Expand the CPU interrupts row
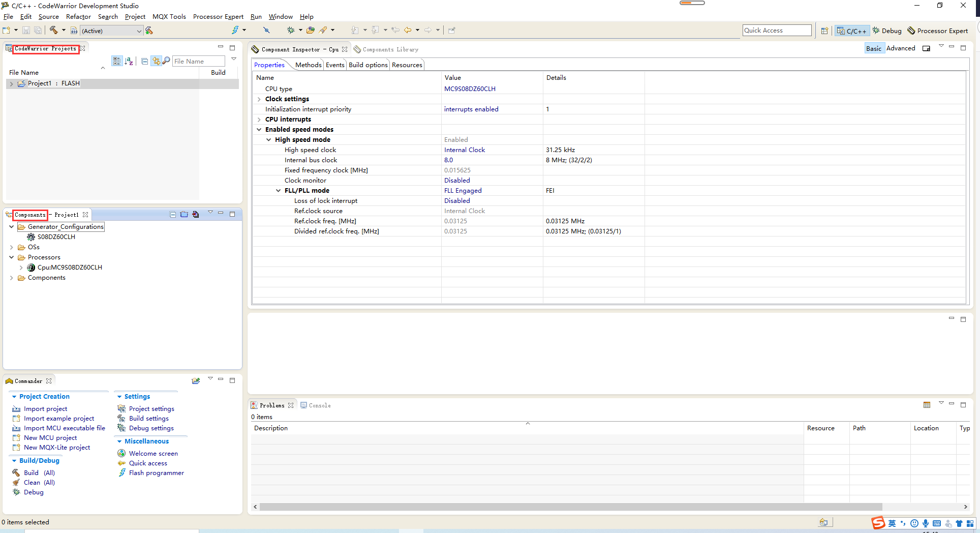Image resolution: width=980 pixels, height=533 pixels. coord(259,120)
